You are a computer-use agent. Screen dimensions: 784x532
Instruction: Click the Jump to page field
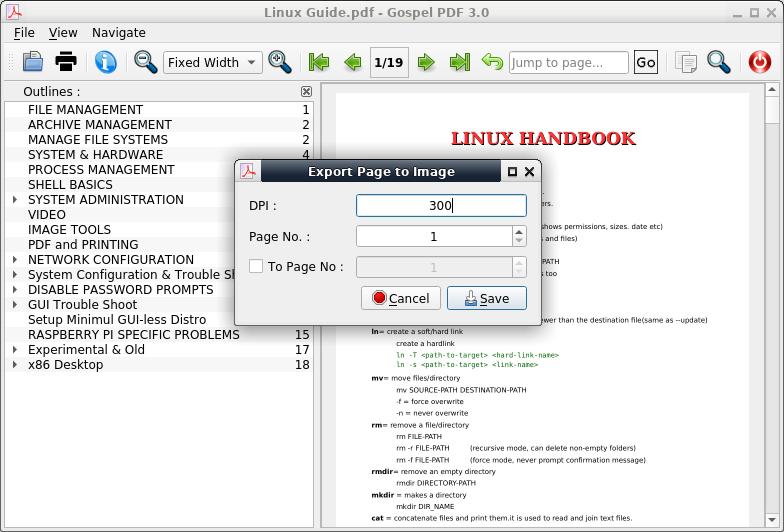pos(568,62)
